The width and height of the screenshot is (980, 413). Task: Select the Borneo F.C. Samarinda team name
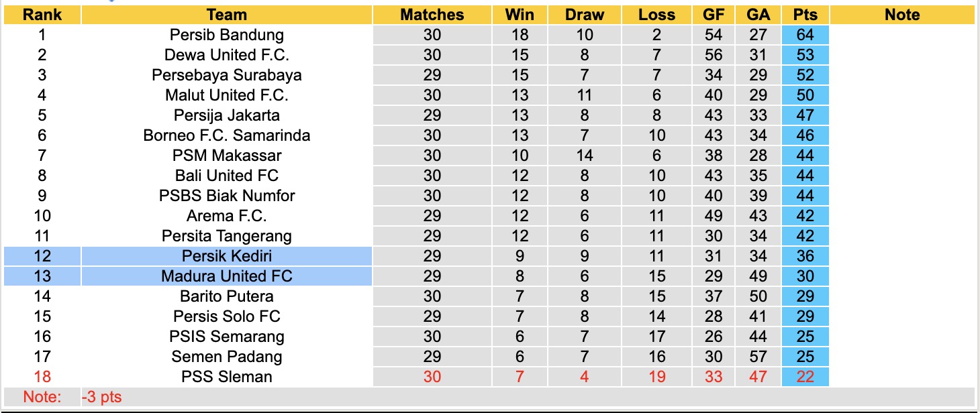[x=227, y=135]
